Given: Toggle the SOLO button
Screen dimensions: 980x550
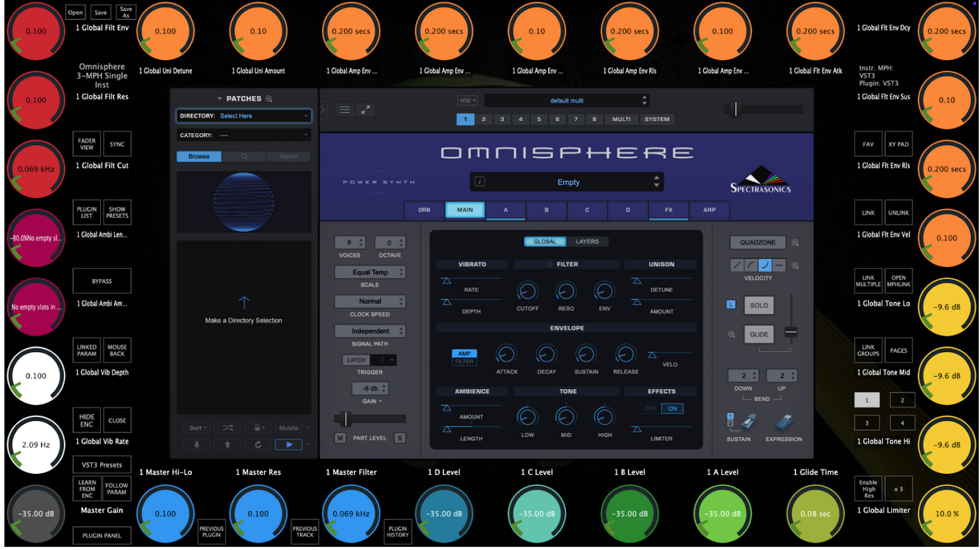Looking at the screenshot, I should 759,305.
